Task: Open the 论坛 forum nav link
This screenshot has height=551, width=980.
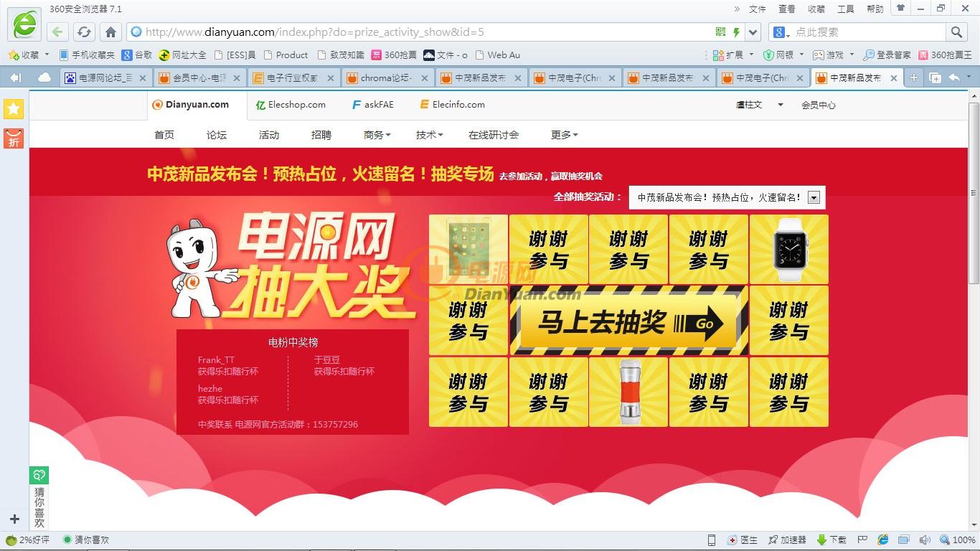Action: pos(217,135)
